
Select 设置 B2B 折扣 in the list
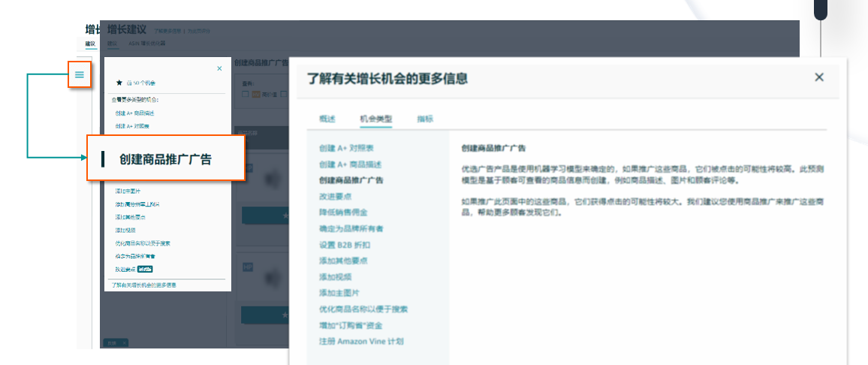(344, 245)
